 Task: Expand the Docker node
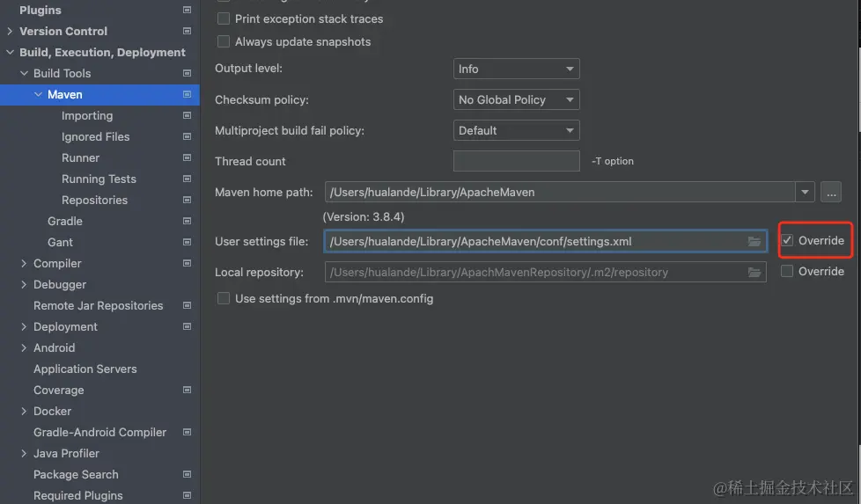click(24, 411)
